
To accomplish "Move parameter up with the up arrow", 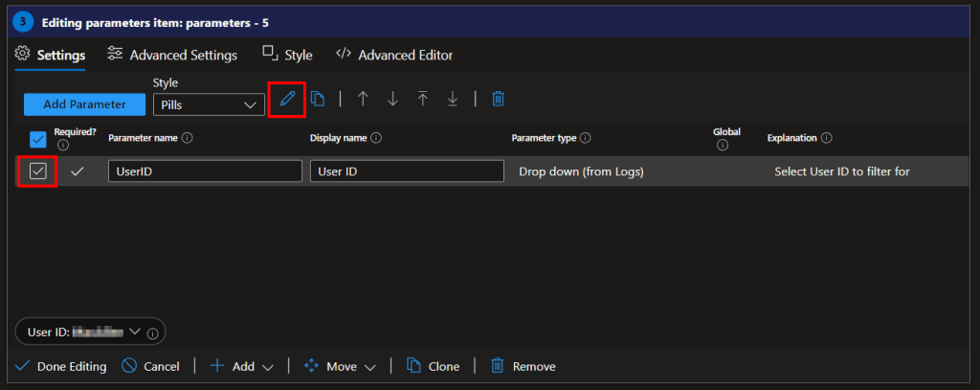I will coord(363,100).
